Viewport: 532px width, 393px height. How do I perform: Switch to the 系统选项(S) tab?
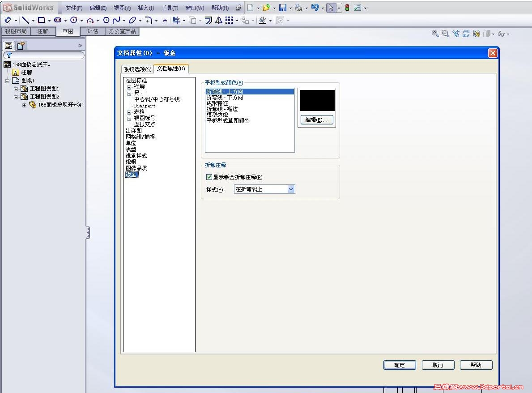click(137, 69)
